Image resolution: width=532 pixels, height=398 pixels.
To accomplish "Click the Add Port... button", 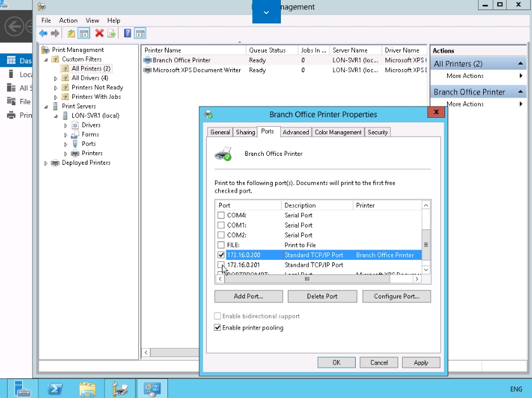I will (x=249, y=296).
